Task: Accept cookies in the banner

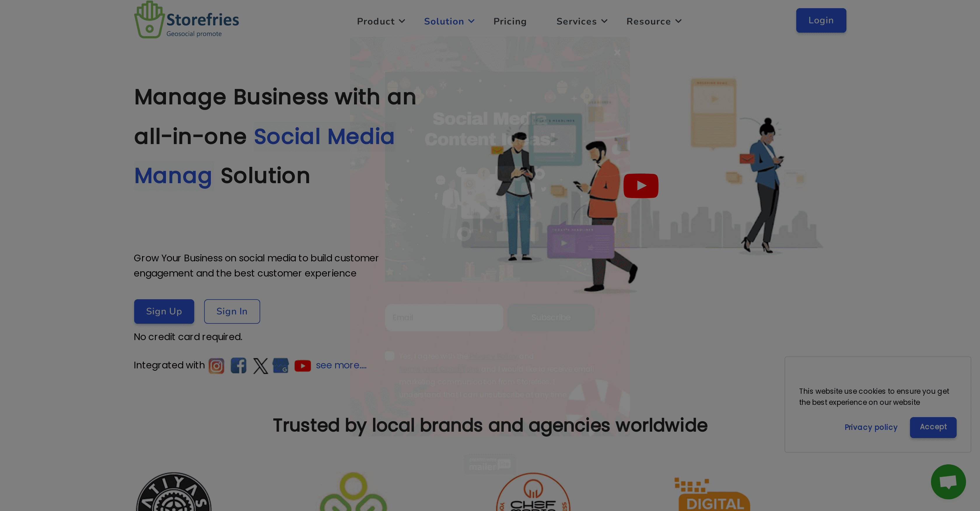Action: [933, 427]
